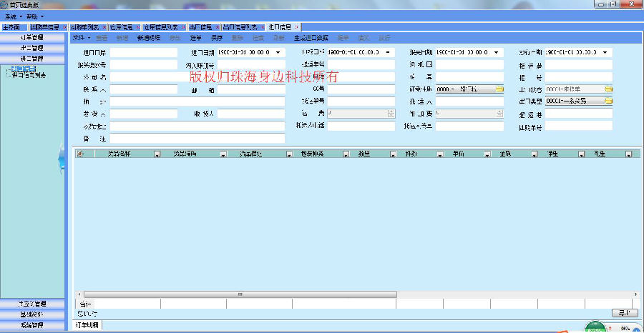Open the 进口管理 sidebar section
644x333 pixels.
click(32, 59)
